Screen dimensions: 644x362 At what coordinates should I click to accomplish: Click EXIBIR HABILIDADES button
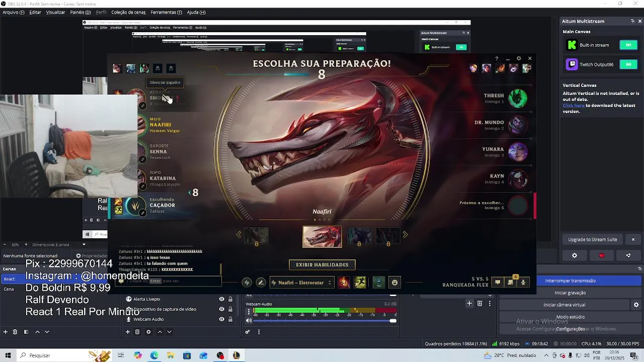(x=322, y=264)
